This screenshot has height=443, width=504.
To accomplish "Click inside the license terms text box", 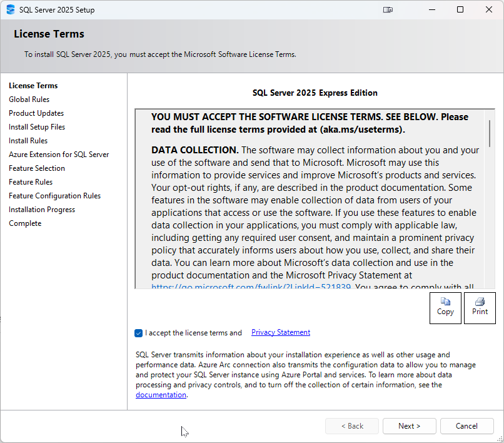I will (315, 199).
